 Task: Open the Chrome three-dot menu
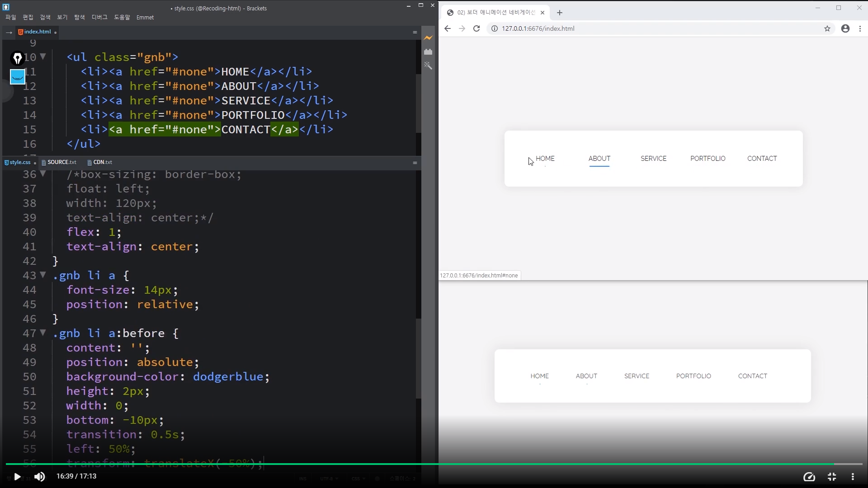[860, 28]
